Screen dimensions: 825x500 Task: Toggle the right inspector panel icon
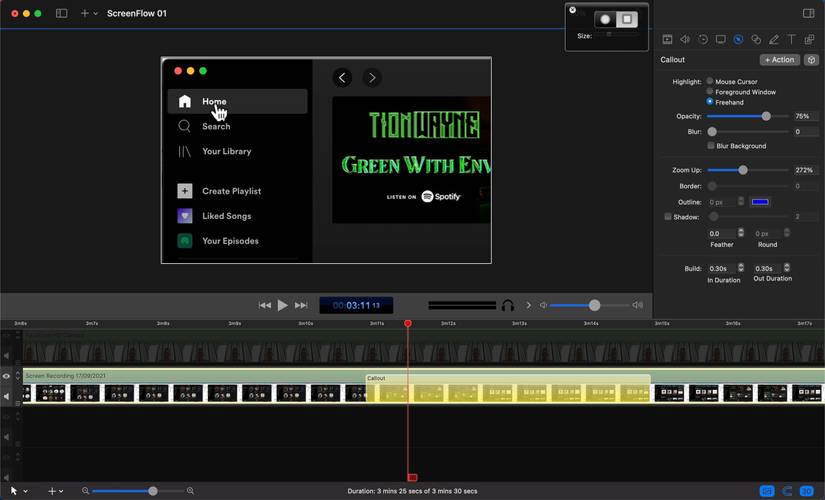pyautogui.click(x=809, y=13)
